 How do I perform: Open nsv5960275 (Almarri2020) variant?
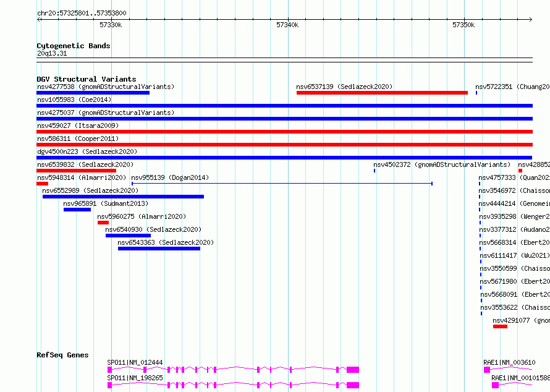click(142, 216)
